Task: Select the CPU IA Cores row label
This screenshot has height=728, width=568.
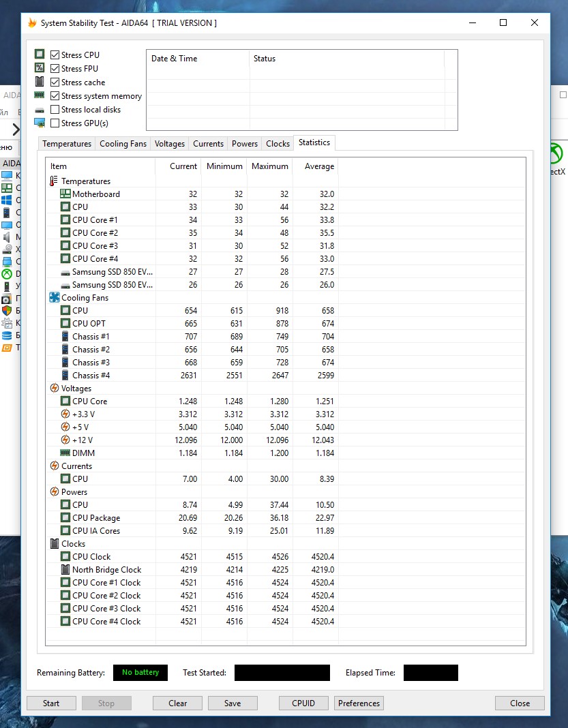Action: point(96,531)
